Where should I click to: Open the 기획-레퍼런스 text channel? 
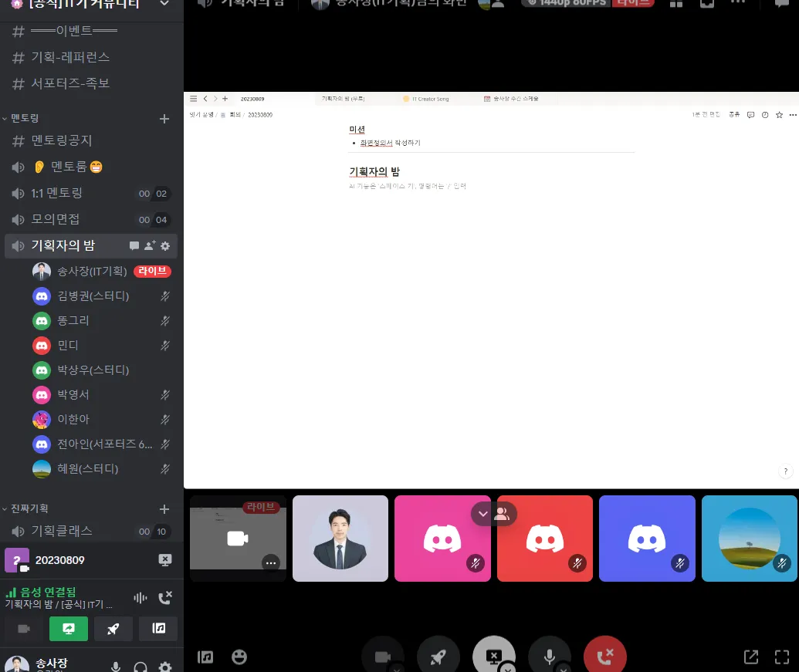click(91, 57)
